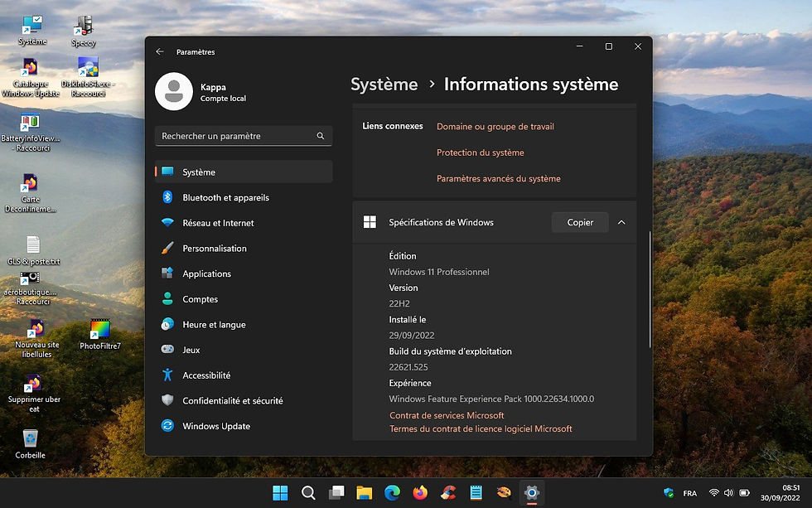Open the Corbeille recycle bin
Screen dimensions: 812x508
click(30, 444)
